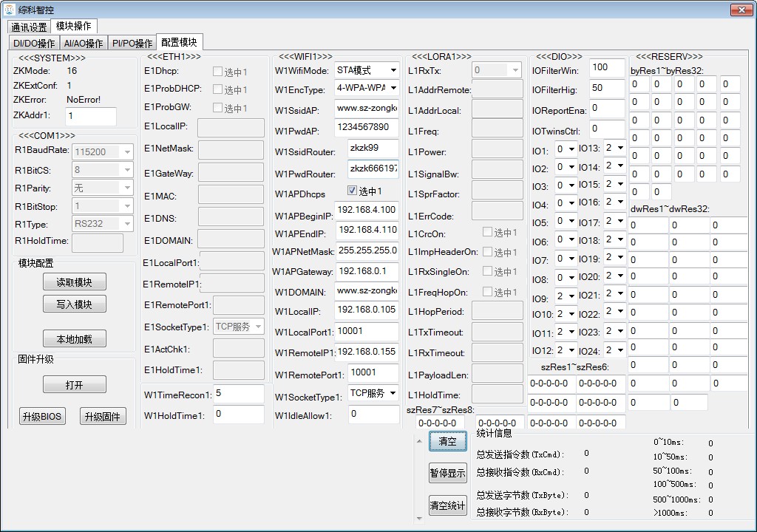
Task: Focus the IOFilterWin text box
Action: coord(607,67)
